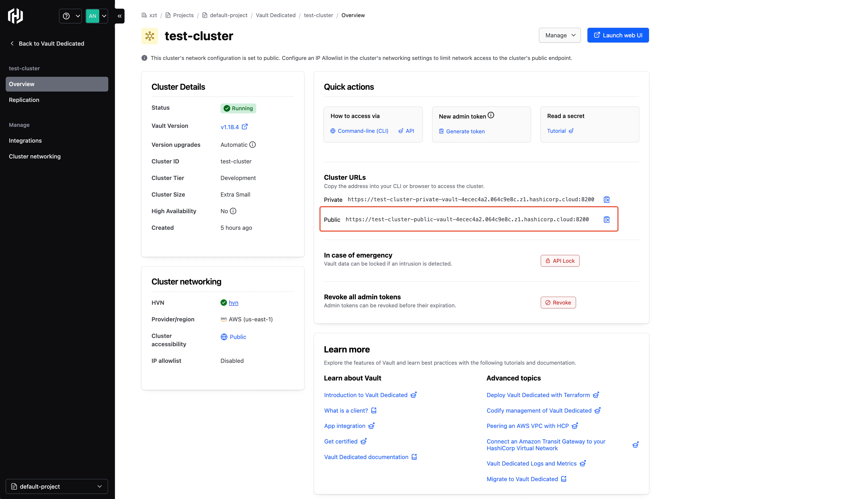This screenshot has height=499, width=868.
Task: Open Get certified link
Action: coord(345,441)
